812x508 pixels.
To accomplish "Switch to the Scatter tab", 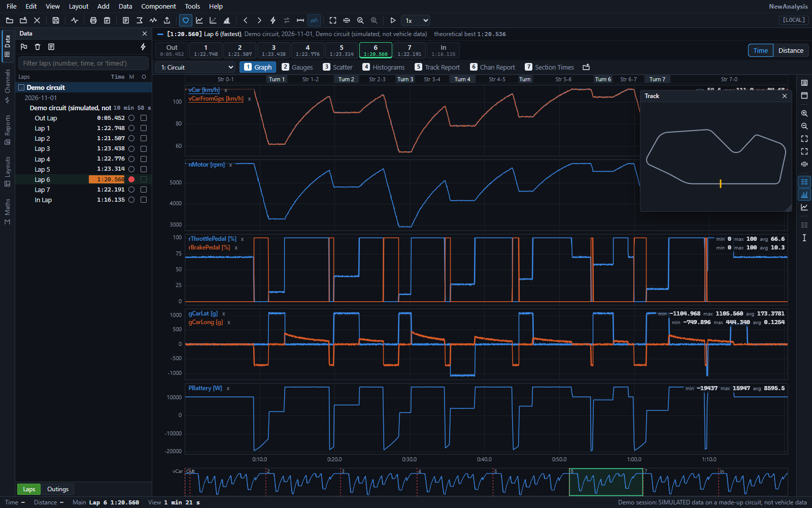I will [337, 67].
